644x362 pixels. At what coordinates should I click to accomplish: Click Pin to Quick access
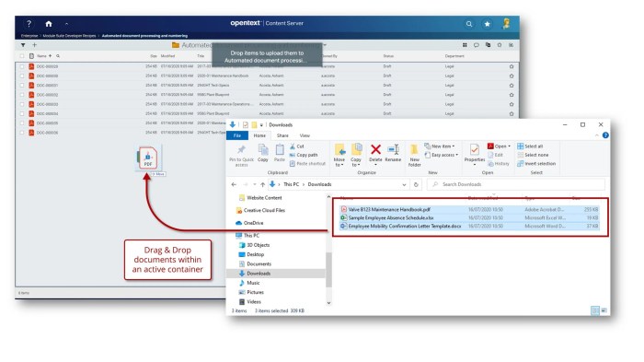(241, 156)
